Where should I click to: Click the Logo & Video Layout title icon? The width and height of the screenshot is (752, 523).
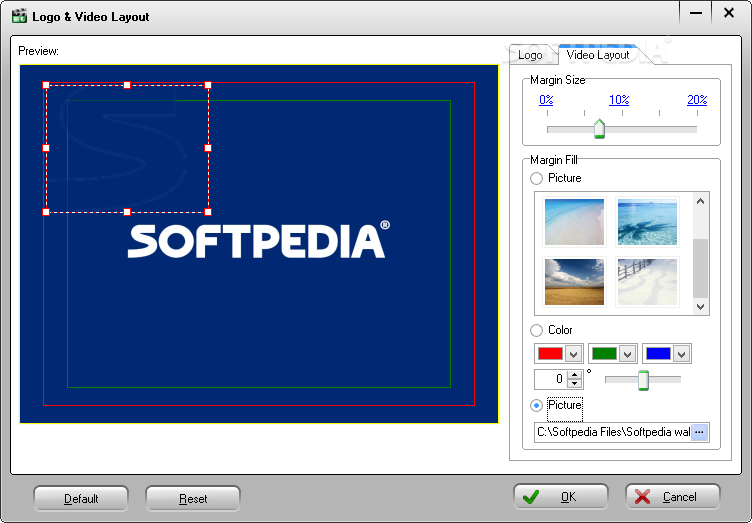(x=19, y=16)
